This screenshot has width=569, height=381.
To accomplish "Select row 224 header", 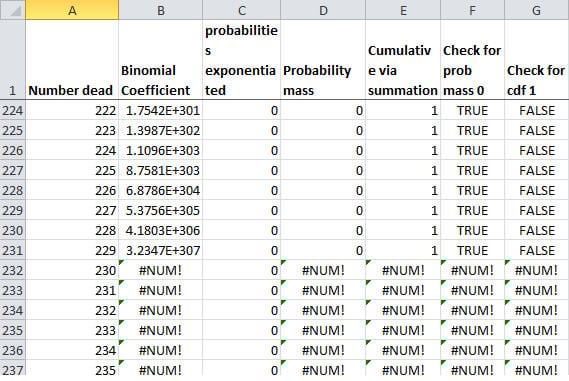I will pos(13,110).
